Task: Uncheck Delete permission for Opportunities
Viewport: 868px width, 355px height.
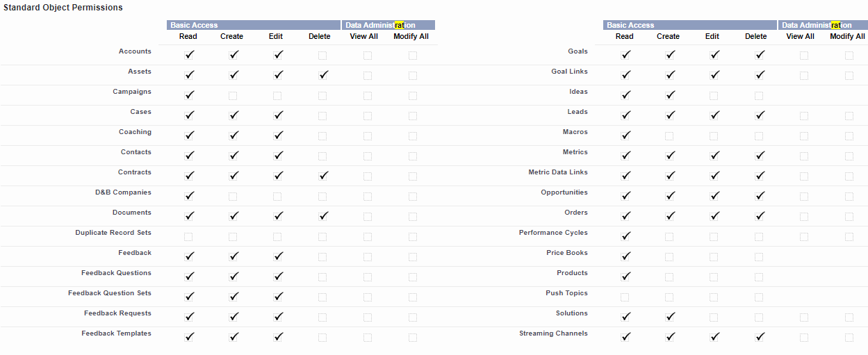Action: click(x=759, y=196)
